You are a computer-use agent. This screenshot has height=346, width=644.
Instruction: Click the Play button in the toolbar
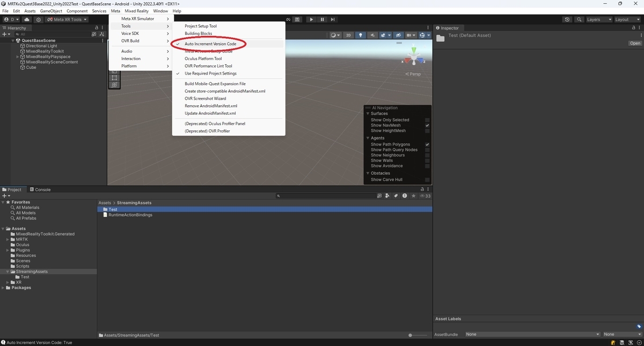pos(311,19)
